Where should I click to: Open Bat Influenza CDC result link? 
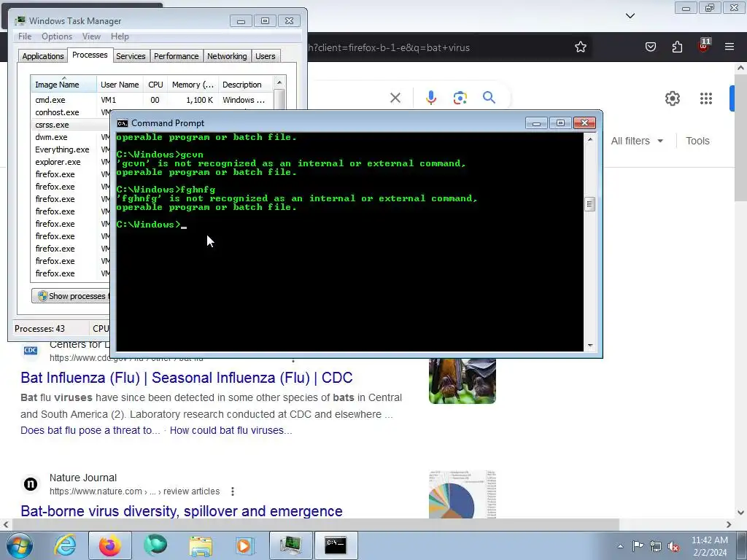tap(186, 378)
